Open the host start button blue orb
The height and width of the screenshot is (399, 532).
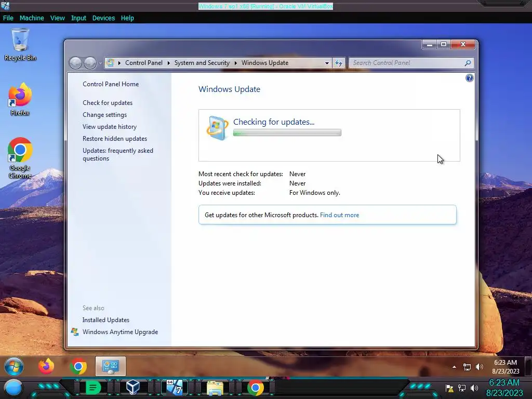coord(13,388)
